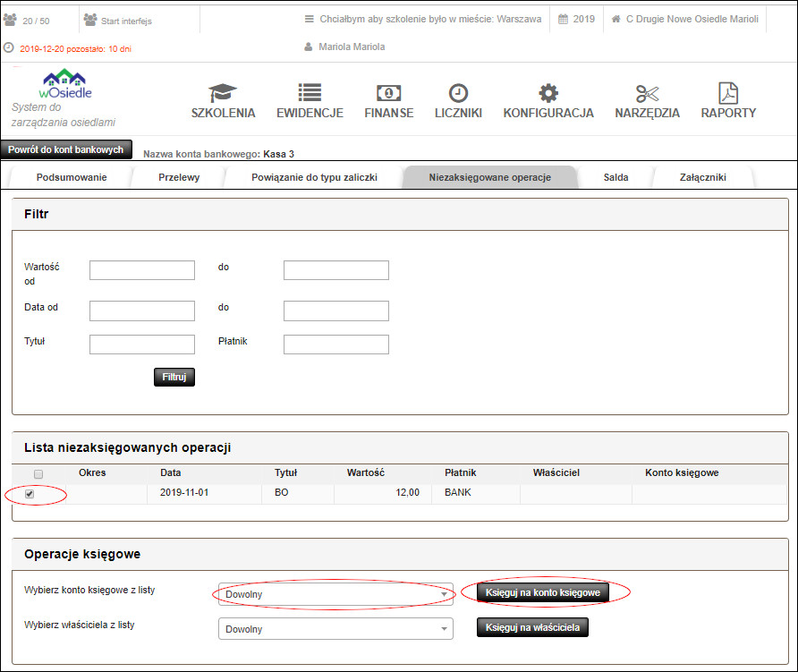Expand the 'Wybierz właściciela z listy' dropdown
Viewport: 798px width, 672px height.
(x=335, y=629)
